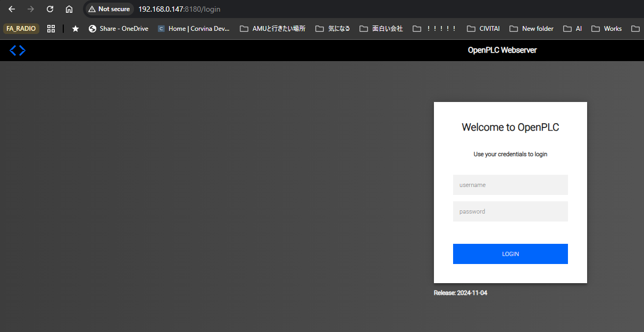
Task: Click the Release: 2024-11-04 text
Action: point(461,293)
